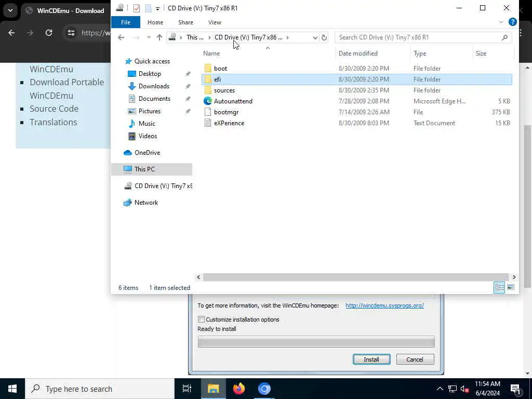Go back in File Explorer
Image resolution: width=532 pixels, height=399 pixels.
point(121,37)
